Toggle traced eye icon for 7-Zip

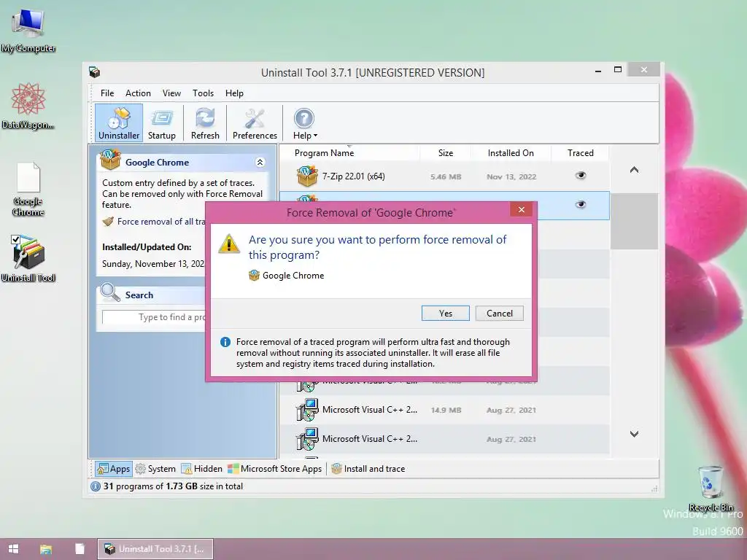580,176
